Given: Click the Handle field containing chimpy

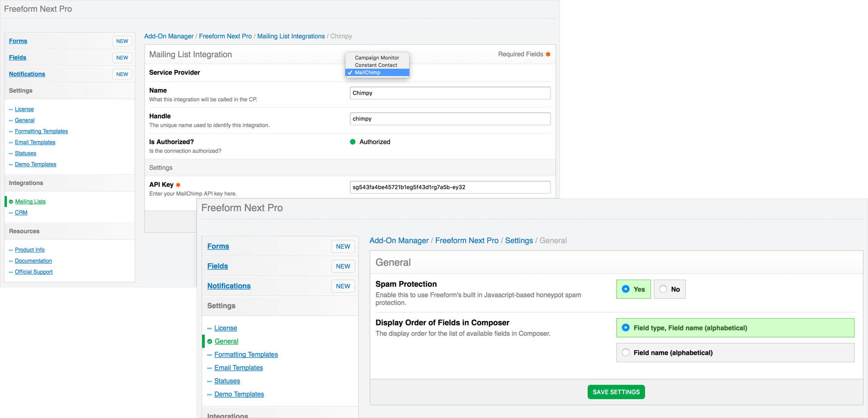Looking at the screenshot, I should (x=450, y=119).
